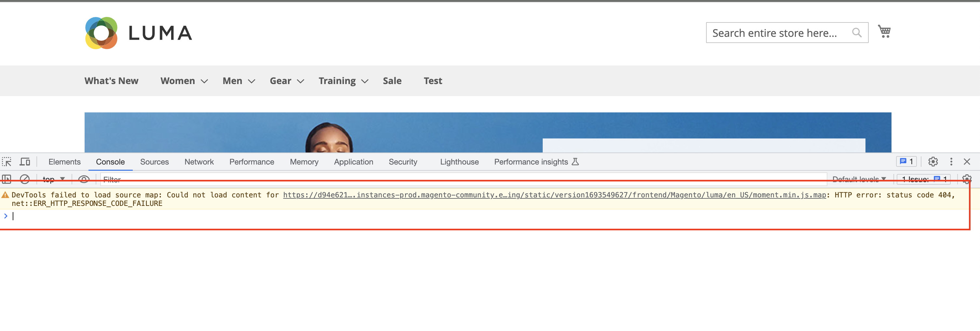Image resolution: width=980 pixels, height=331 pixels.
Task: Open console settings gear
Action: (x=967, y=179)
